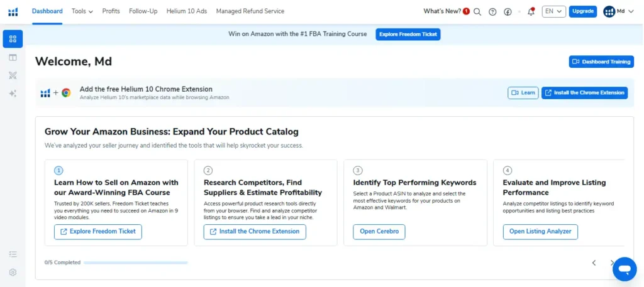
Task: Open the layout panel sidebar icon
Action: click(x=13, y=57)
